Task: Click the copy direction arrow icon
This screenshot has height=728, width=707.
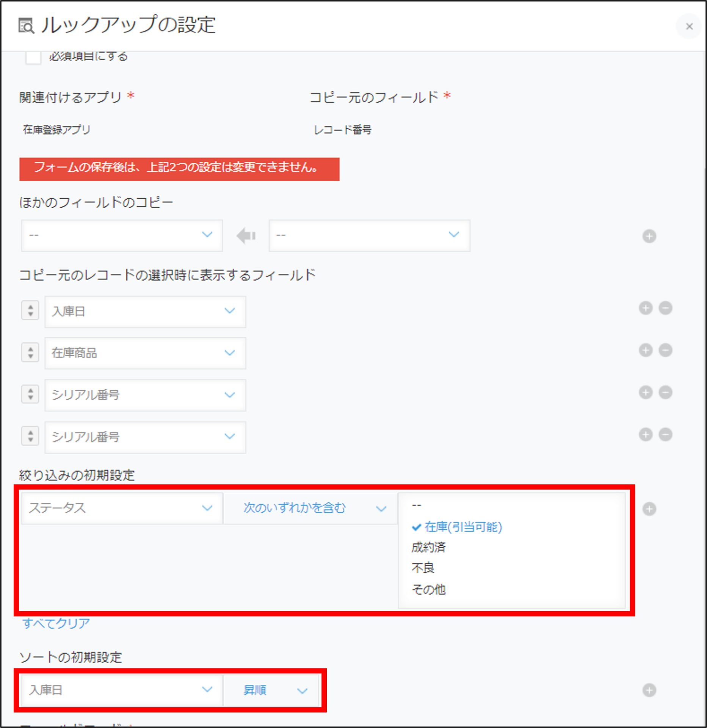Action: coord(246,235)
